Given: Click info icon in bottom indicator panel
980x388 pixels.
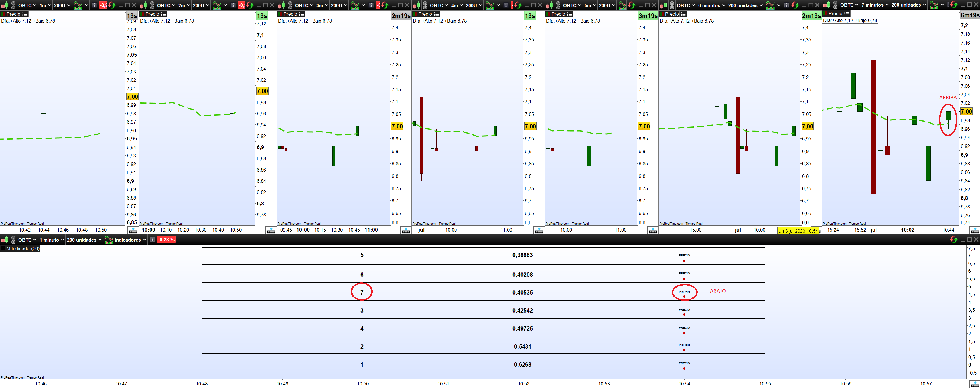Looking at the screenshot, I should point(152,240).
